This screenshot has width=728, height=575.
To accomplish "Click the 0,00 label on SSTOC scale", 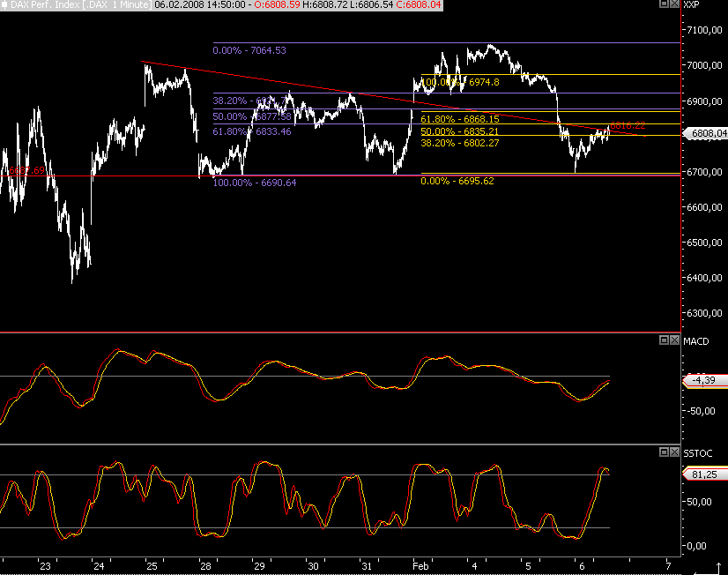I will pos(697,546).
